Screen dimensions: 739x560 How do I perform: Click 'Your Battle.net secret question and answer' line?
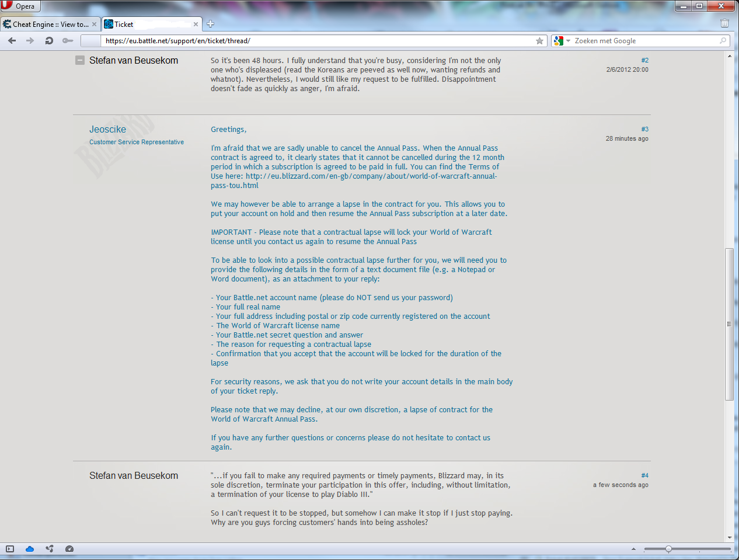(x=287, y=335)
